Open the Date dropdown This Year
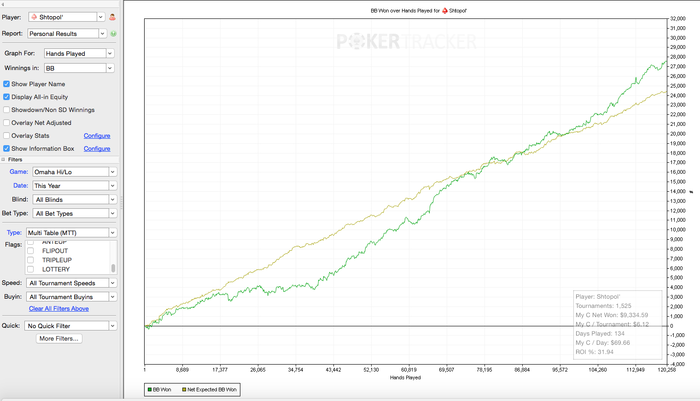Image resolution: width=700 pixels, height=401 pixels. [75, 186]
